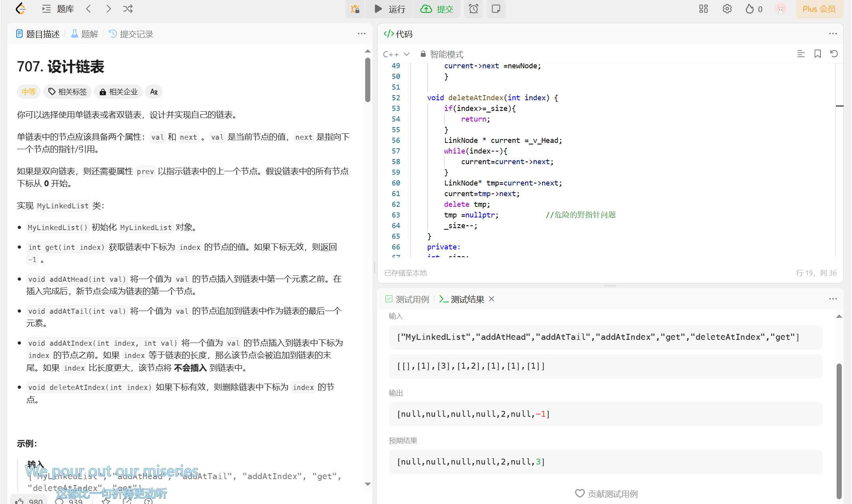Click test input method list box
This screenshot has height=504, width=852.
pyautogui.click(x=606, y=337)
